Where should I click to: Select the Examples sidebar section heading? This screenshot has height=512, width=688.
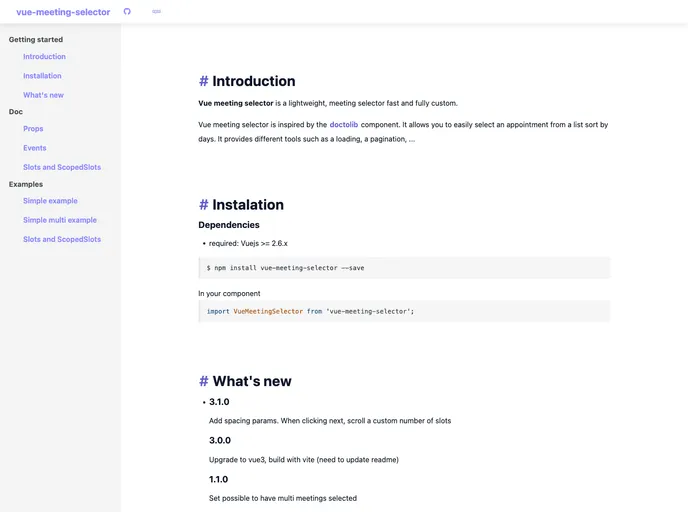26,184
